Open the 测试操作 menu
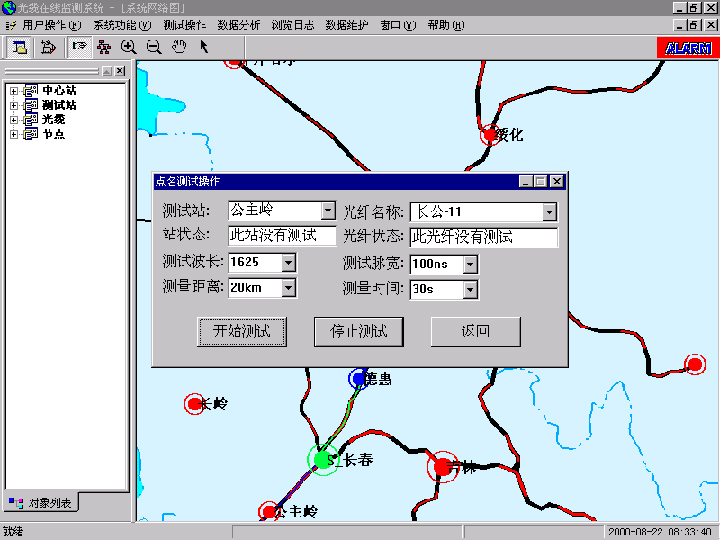 pyautogui.click(x=185, y=25)
